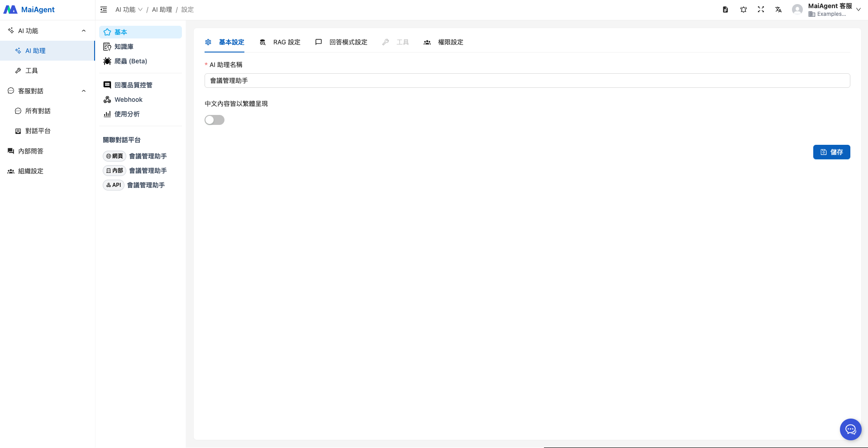
Task: Toggle fullscreen mode icon
Action: (761, 10)
